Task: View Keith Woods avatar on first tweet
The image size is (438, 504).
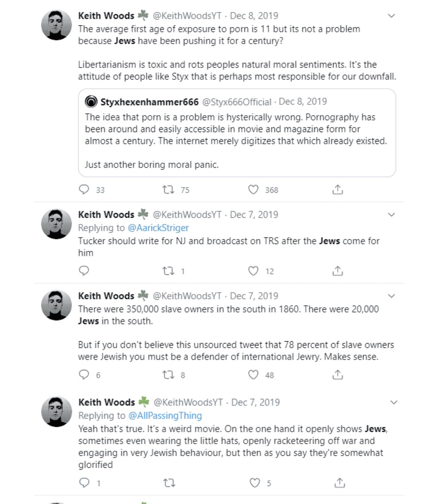Action: 56,25
